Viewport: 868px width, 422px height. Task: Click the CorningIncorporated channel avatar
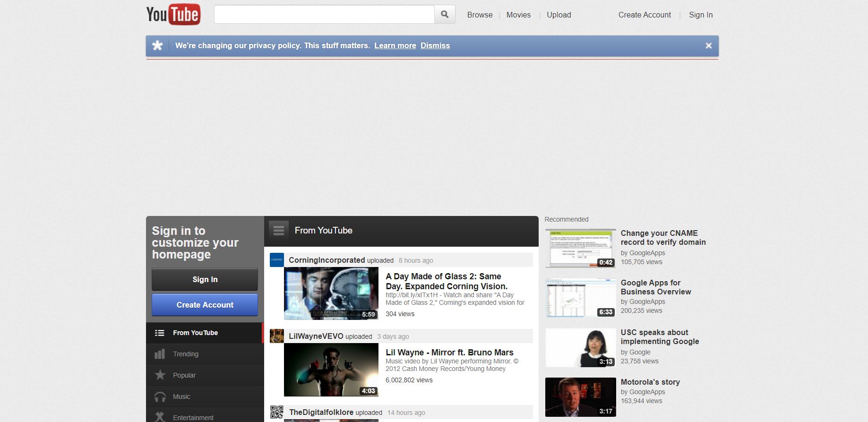tap(277, 260)
